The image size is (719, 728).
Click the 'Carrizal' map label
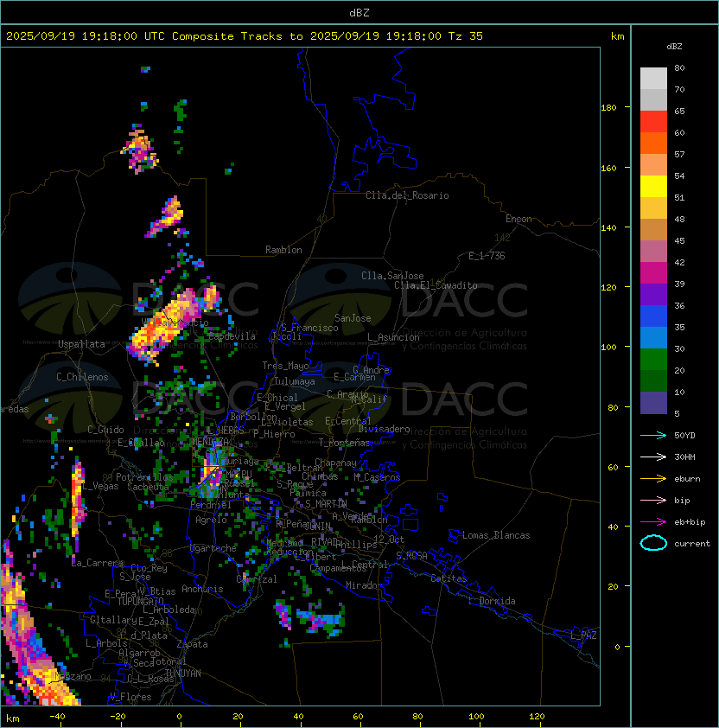click(x=257, y=579)
